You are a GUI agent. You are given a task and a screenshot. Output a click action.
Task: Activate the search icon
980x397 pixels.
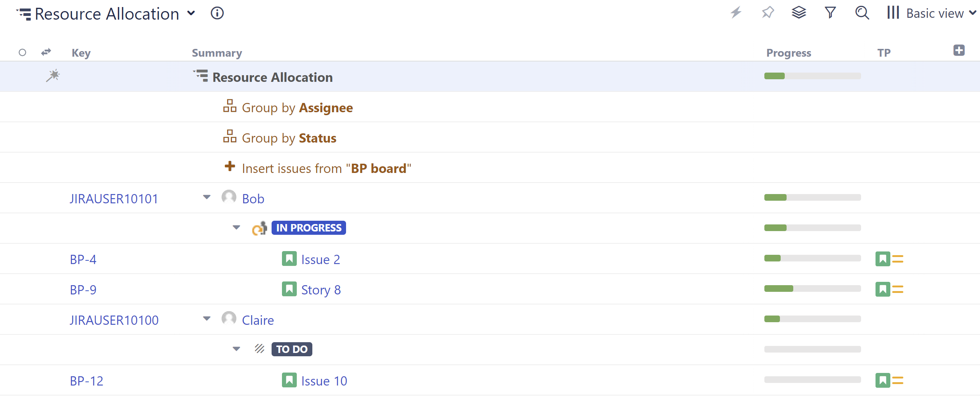click(862, 13)
